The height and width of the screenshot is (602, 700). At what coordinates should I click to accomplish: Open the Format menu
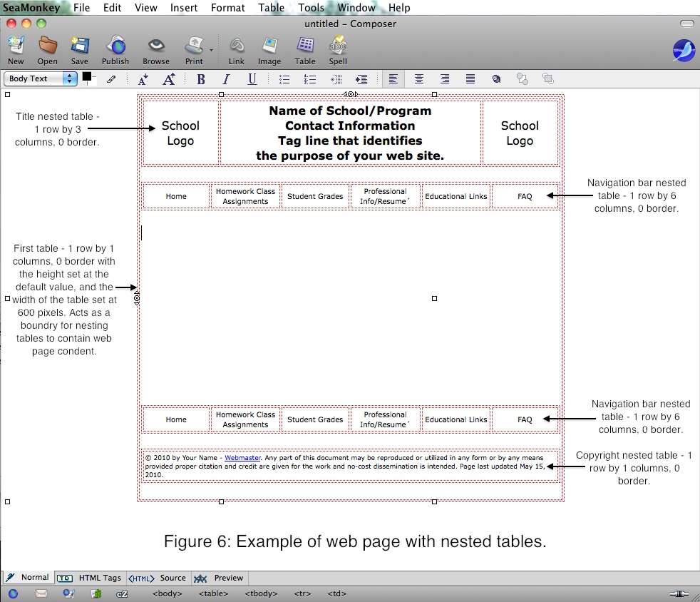(x=227, y=8)
